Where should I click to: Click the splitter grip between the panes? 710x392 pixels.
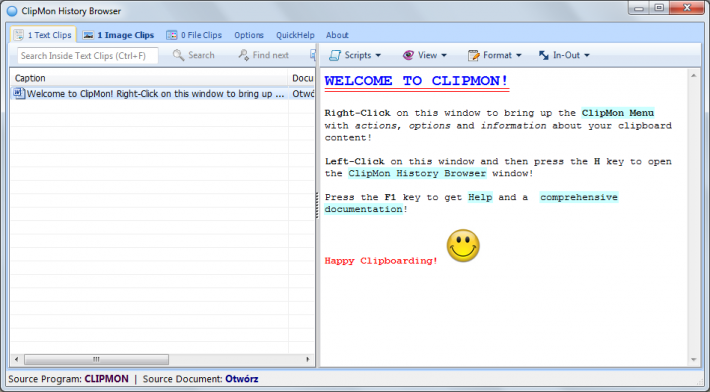[317, 205]
